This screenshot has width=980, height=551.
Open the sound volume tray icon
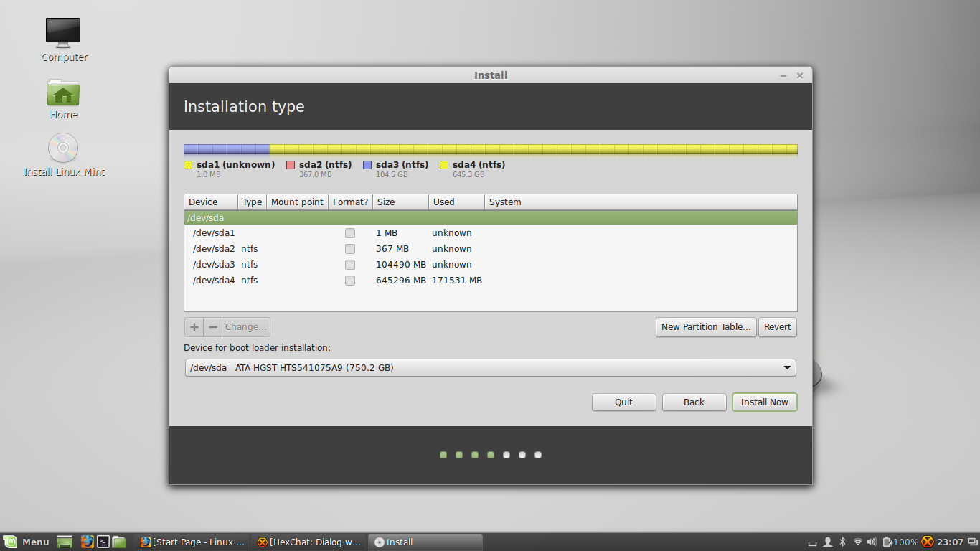tap(872, 542)
